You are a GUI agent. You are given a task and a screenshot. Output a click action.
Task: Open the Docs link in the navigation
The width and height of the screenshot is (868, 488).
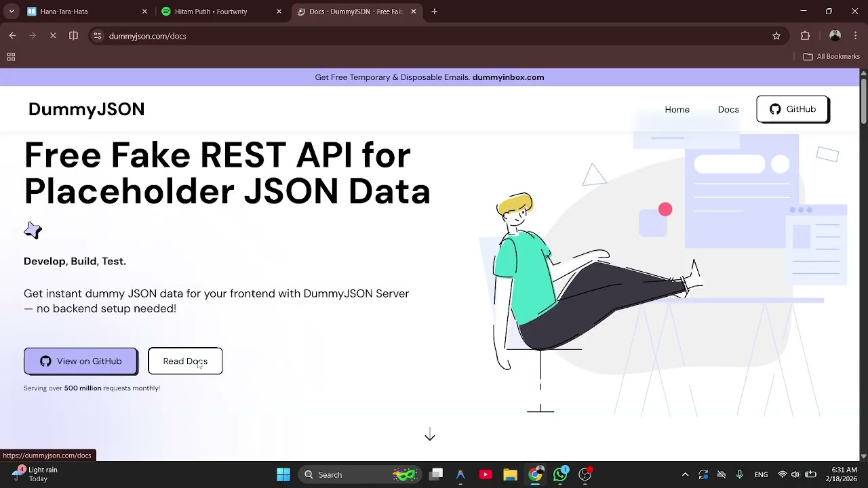click(728, 109)
